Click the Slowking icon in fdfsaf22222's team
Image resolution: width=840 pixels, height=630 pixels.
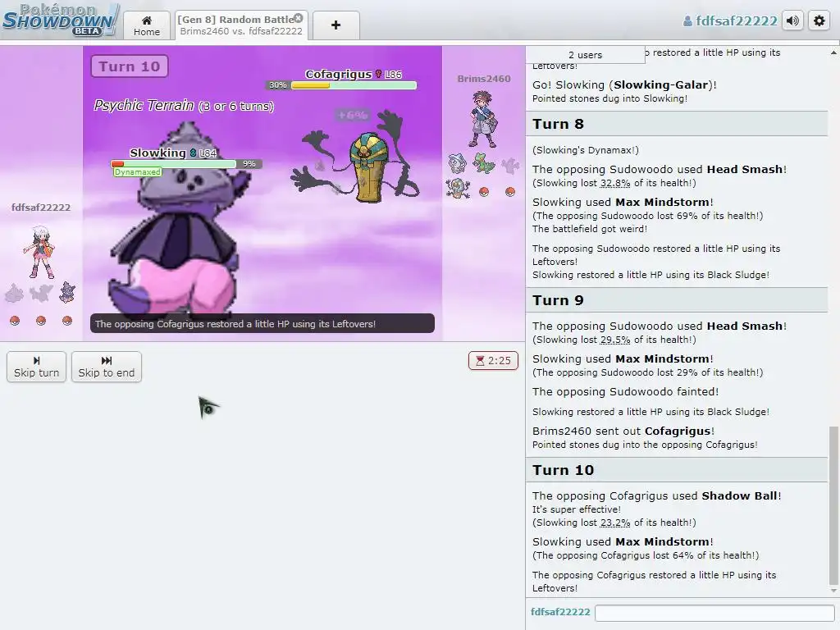(x=67, y=293)
